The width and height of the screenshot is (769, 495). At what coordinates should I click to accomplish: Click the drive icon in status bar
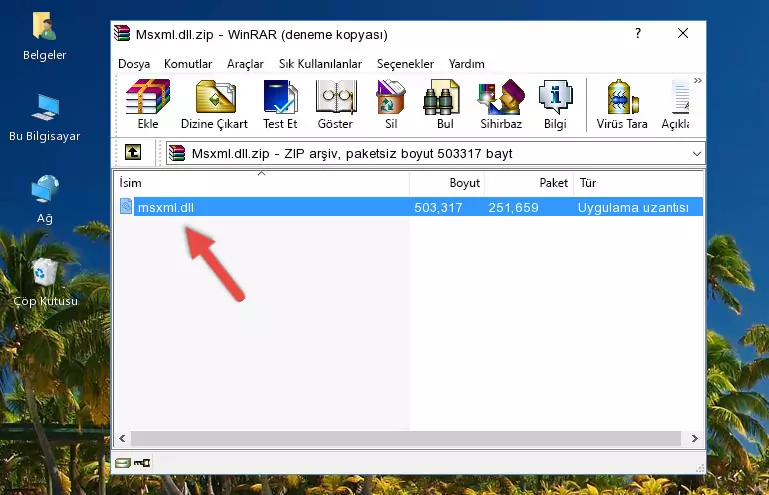(123, 463)
